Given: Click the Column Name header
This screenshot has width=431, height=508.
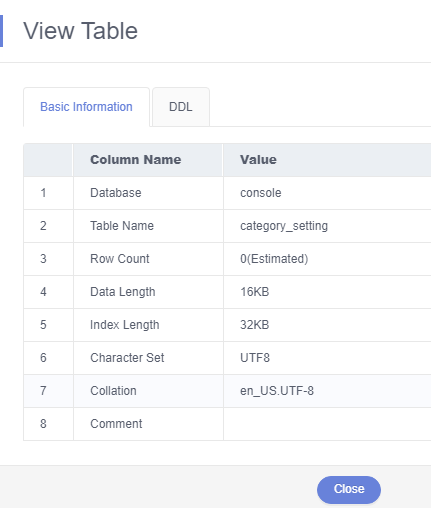Looking at the screenshot, I should coord(136,160).
